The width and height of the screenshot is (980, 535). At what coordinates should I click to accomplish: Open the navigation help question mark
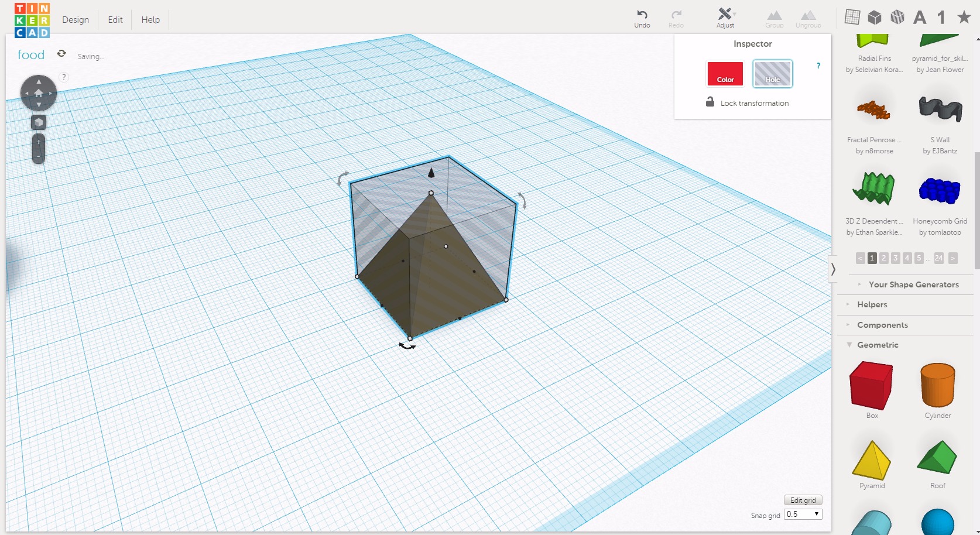pyautogui.click(x=64, y=77)
